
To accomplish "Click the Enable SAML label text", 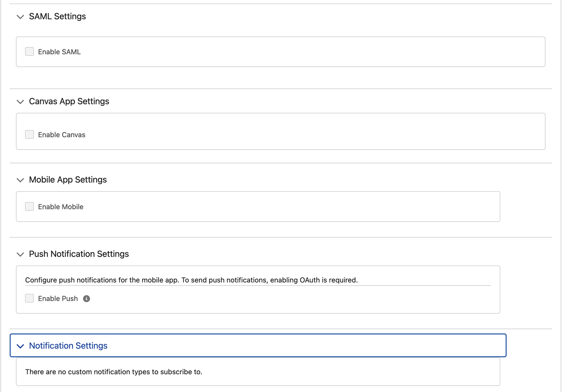I will coord(60,52).
